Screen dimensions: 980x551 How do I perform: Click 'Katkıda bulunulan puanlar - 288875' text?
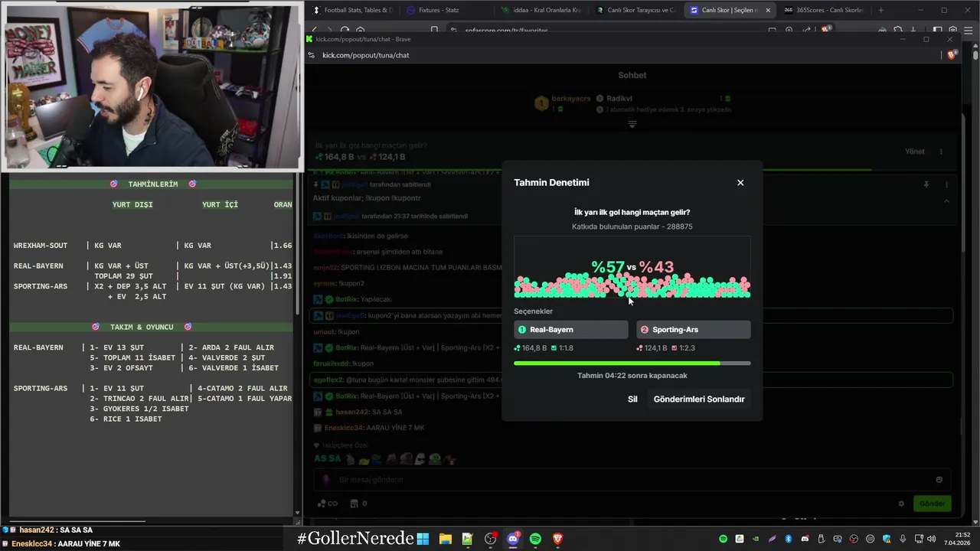pyautogui.click(x=632, y=227)
